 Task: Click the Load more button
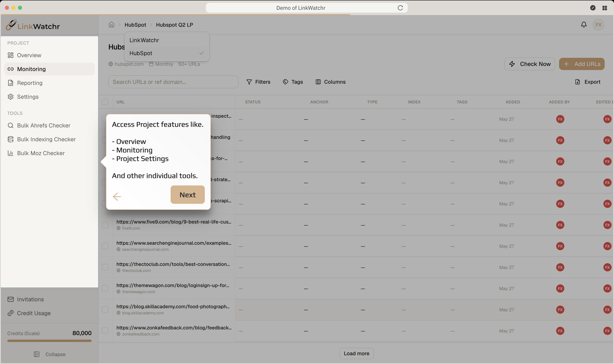[356, 353]
